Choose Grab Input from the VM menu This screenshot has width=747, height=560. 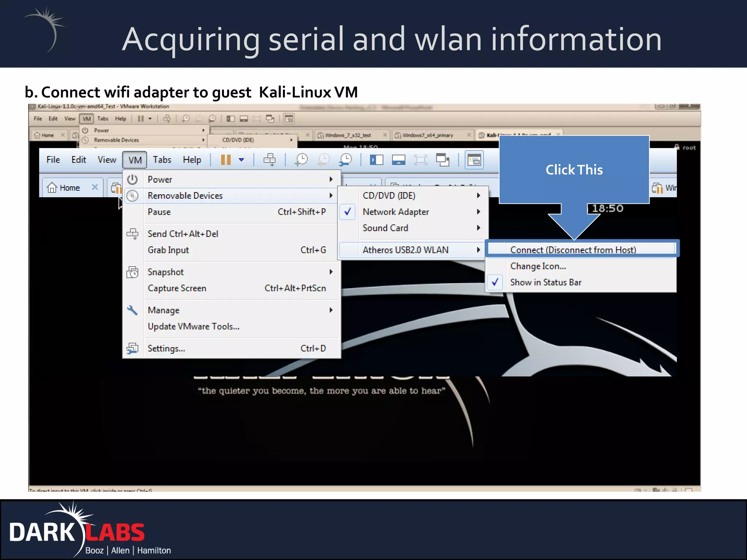tap(232, 250)
